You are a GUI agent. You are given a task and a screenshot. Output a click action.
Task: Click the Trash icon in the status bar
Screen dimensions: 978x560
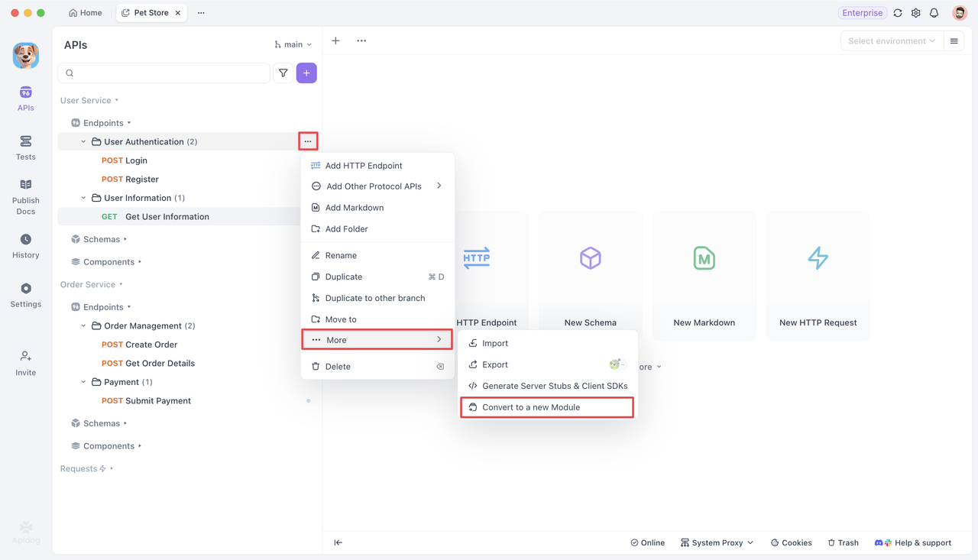pyautogui.click(x=843, y=542)
